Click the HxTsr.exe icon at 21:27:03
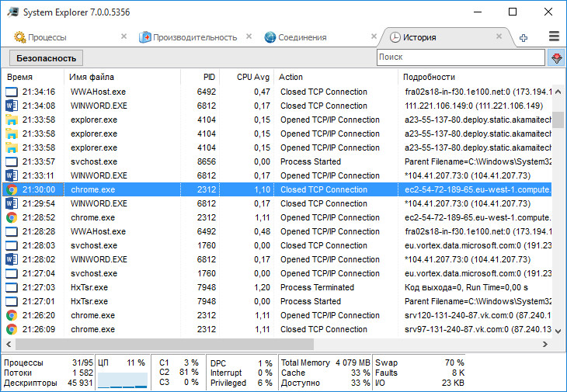Viewport: 567px width, 392px height. [12, 287]
